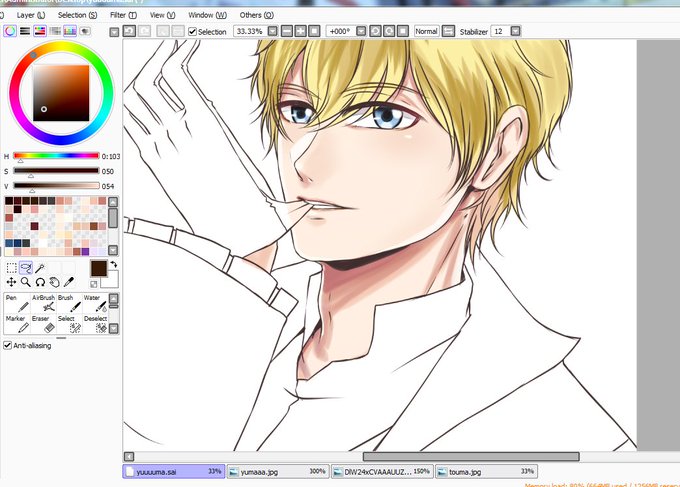The image size is (680, 487).
Task: Click the Redo arrow icon
Action: click(x=144, y=31)
